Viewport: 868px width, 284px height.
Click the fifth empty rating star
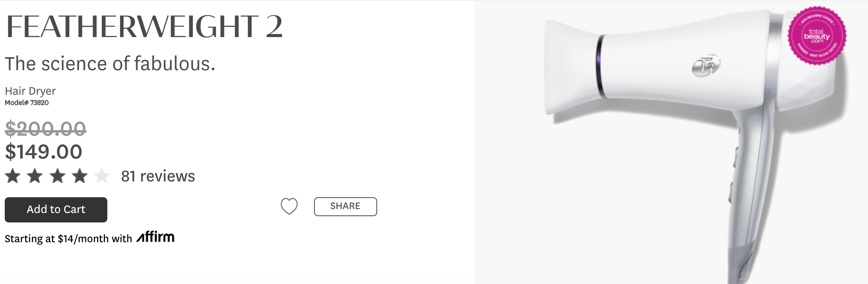pos(102,176)
